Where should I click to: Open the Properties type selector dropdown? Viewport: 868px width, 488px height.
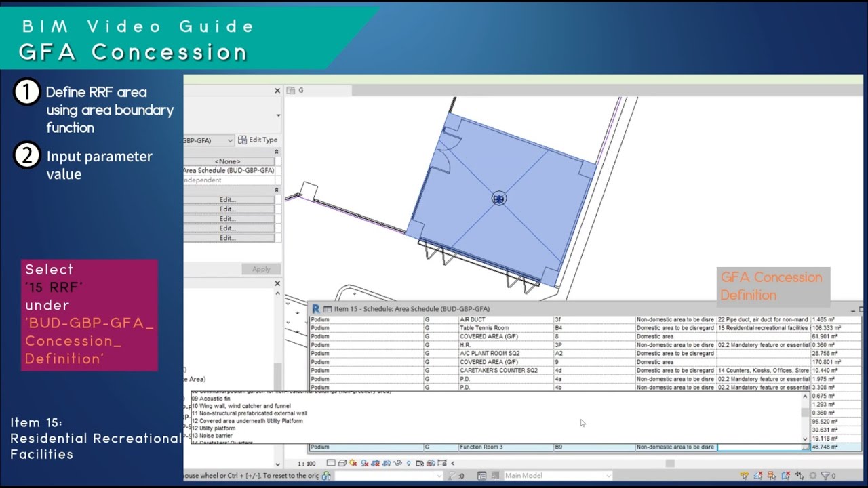click(278, 115)
